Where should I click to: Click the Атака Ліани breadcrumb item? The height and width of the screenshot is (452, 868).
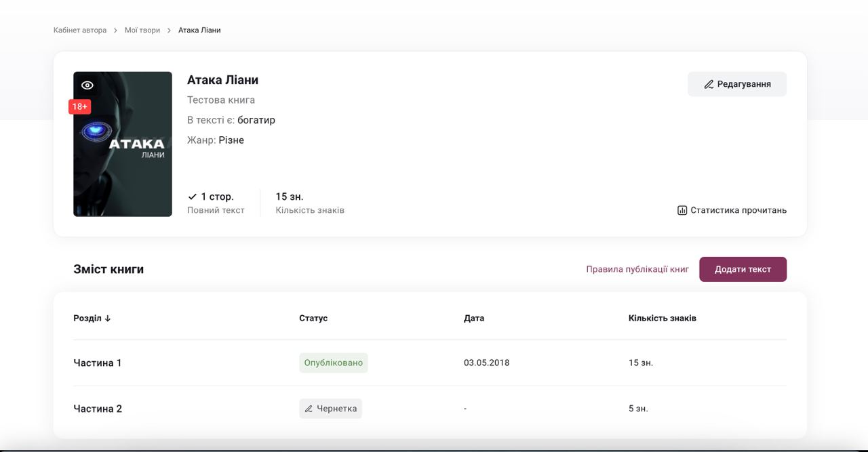tap(199, 30)
